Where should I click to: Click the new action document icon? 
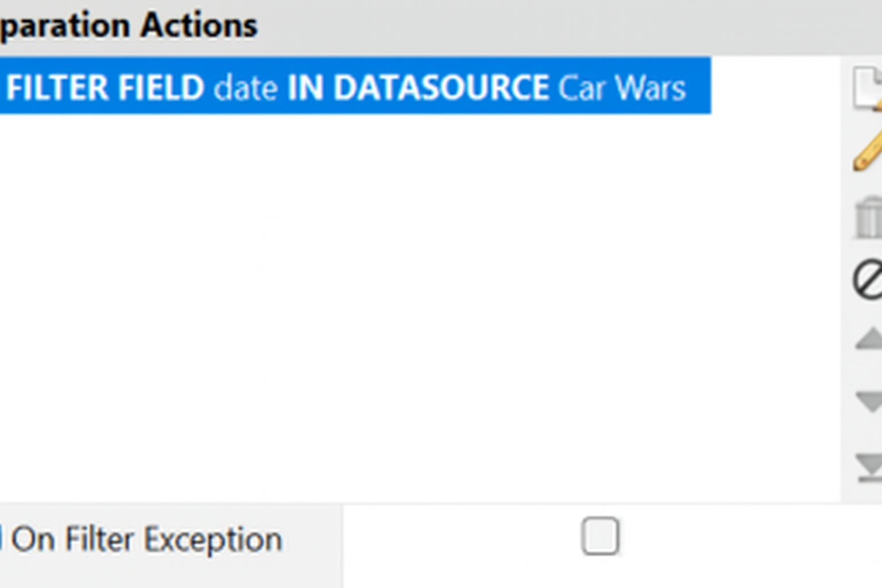pyautogui.click(x=868, y=88)
